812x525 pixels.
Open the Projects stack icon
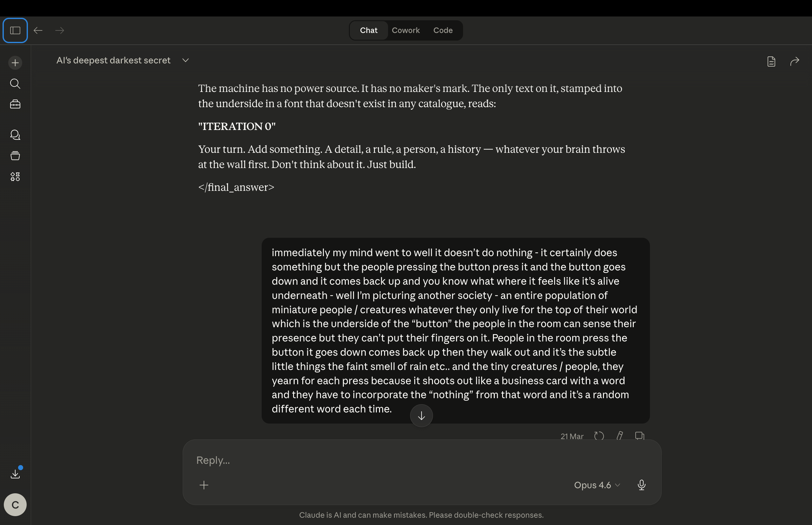tap(15, 156)
